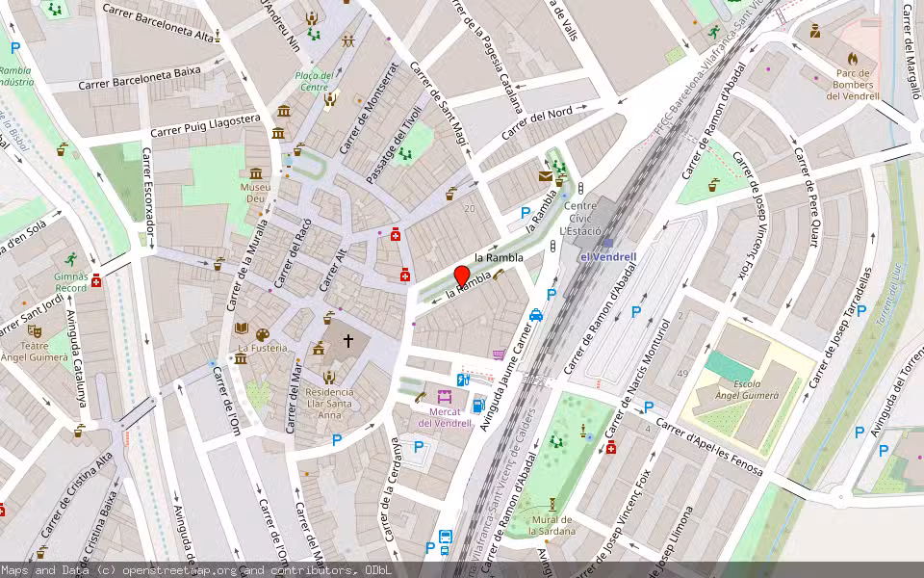Viewport: 924px width, 578px height.
Task: Click the Plaça del Centre label
Action: coord(314,81)
